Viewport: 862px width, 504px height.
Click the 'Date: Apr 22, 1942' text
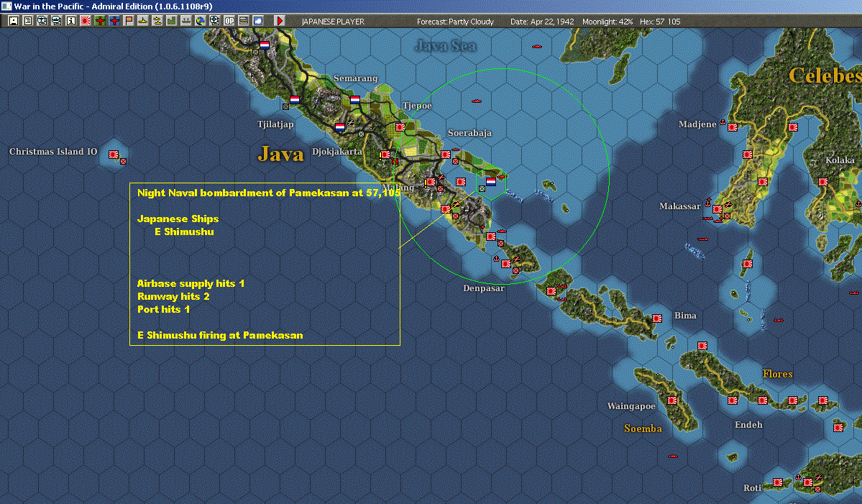point(542,22)
